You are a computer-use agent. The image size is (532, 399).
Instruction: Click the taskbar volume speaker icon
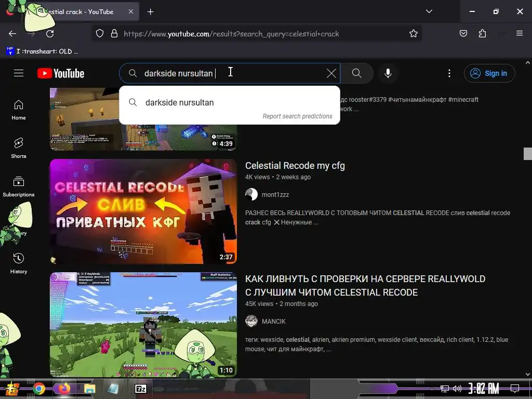[457, 389]
